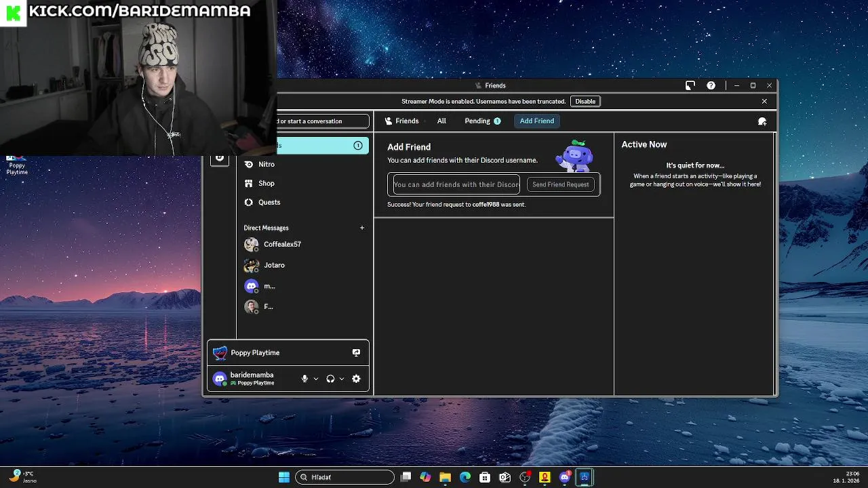
Task: Deafen audio with the headphones icon
Action: (330, 379)
